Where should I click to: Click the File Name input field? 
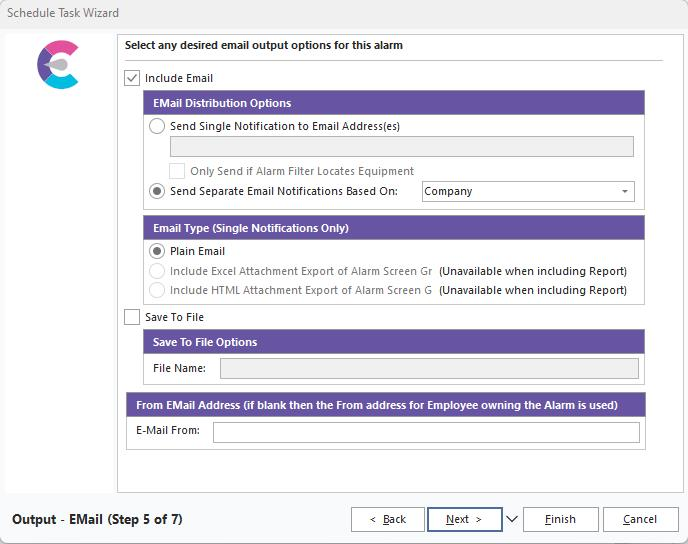click(x=428, y=368)
